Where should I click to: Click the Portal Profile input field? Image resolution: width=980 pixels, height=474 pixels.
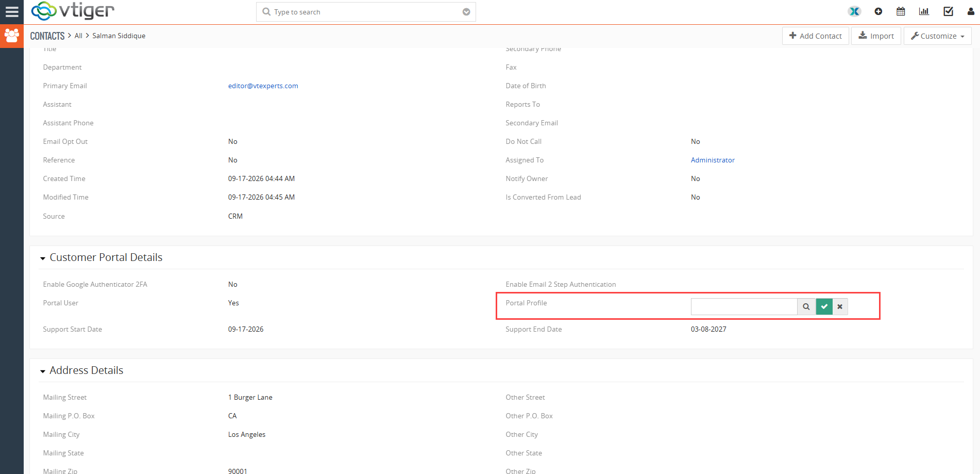click(744, 306)
